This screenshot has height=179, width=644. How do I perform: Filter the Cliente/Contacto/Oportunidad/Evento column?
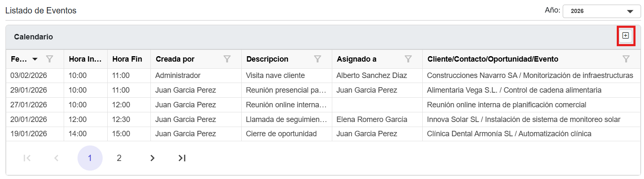coord(626,59)
